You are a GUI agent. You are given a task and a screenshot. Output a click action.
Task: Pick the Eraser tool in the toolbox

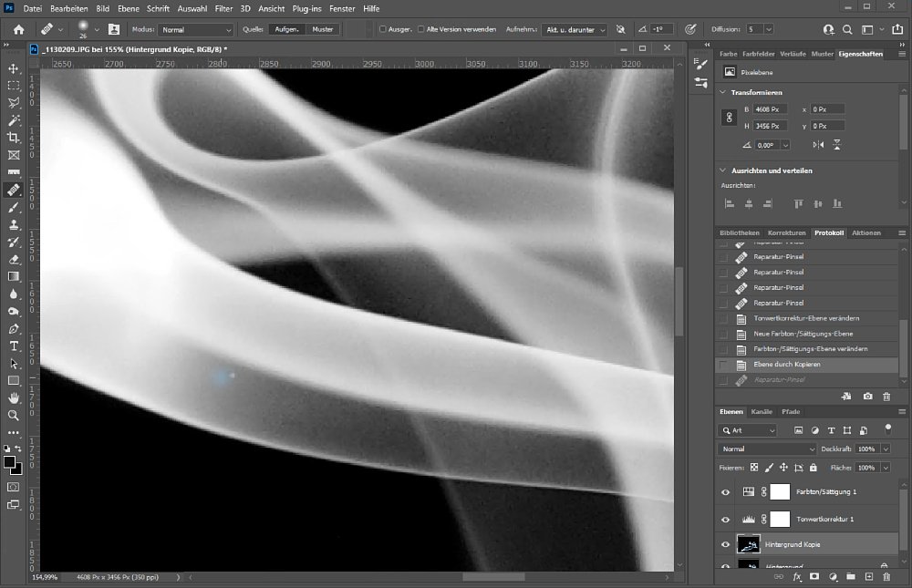[x=14, y=259]
